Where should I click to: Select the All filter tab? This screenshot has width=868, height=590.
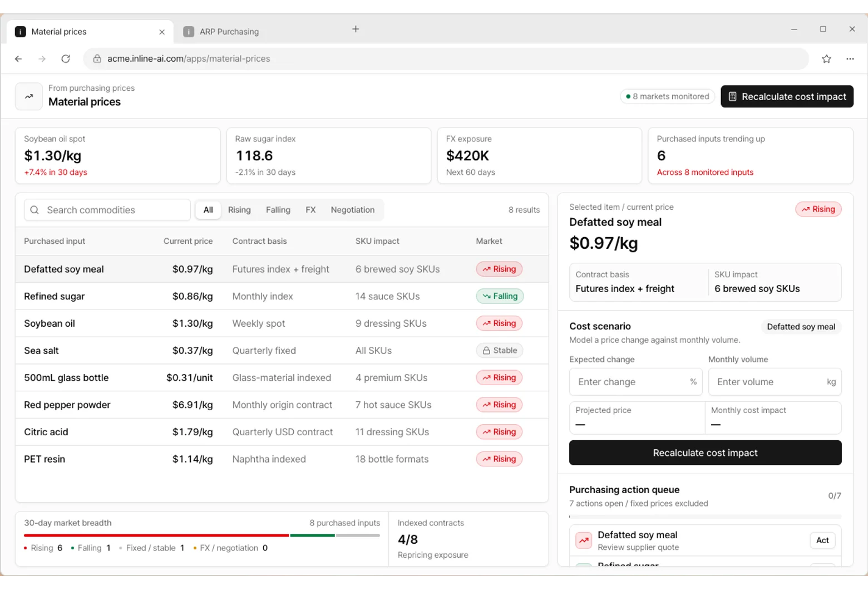(x=208, y=210)
